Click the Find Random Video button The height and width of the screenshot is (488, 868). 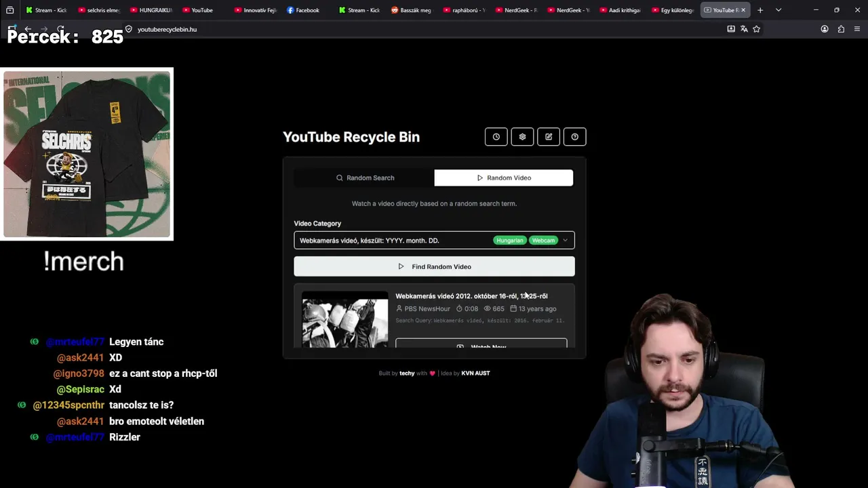tap(434, 266)
